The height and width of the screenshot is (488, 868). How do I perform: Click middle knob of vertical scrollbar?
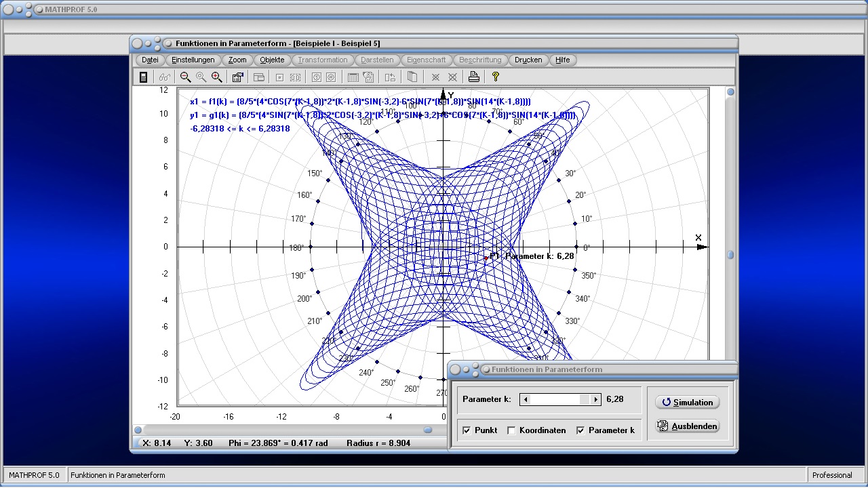coord(730,255)
